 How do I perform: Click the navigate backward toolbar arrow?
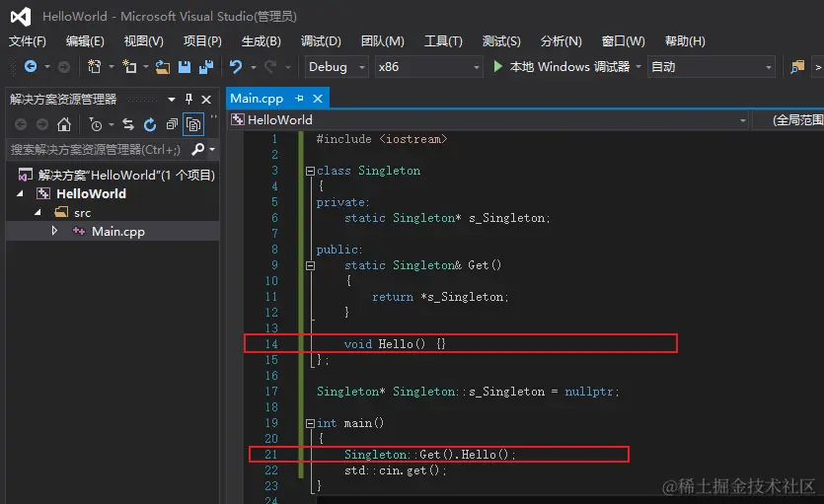coord(31,67)
